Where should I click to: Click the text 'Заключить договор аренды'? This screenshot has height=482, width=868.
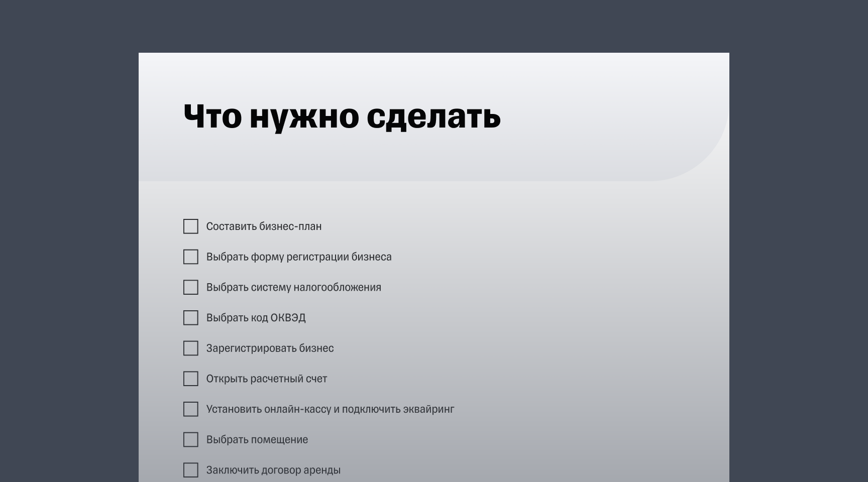tap(273, 470)
